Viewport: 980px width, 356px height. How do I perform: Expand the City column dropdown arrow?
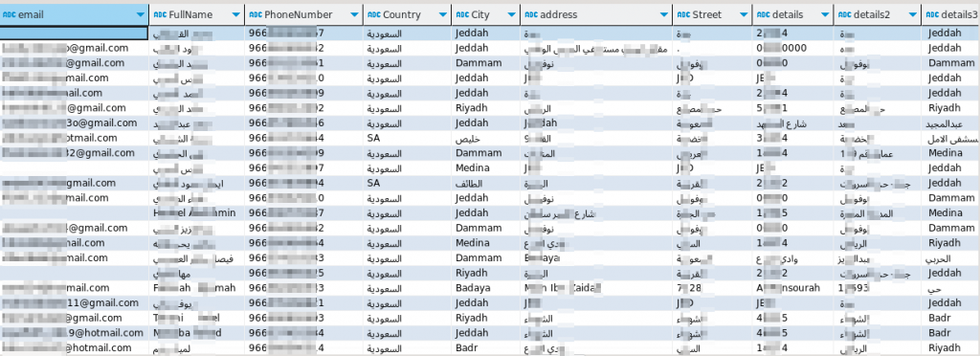511,14
